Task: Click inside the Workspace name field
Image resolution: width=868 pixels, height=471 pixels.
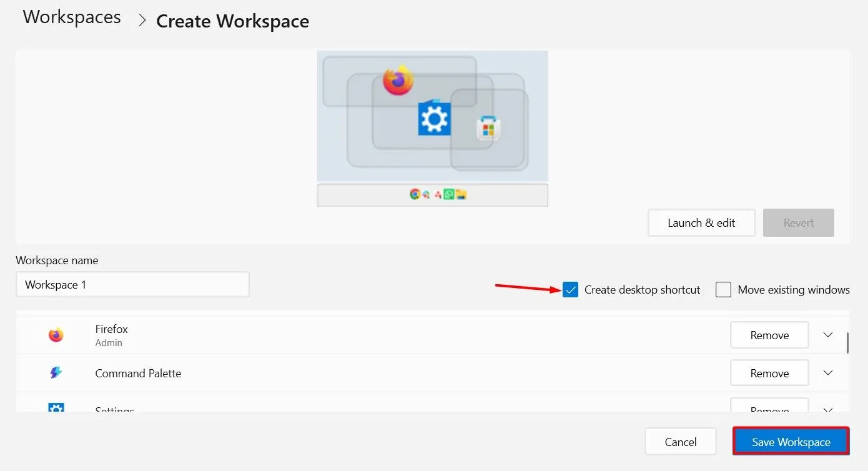Action: [x=132, y=284]
